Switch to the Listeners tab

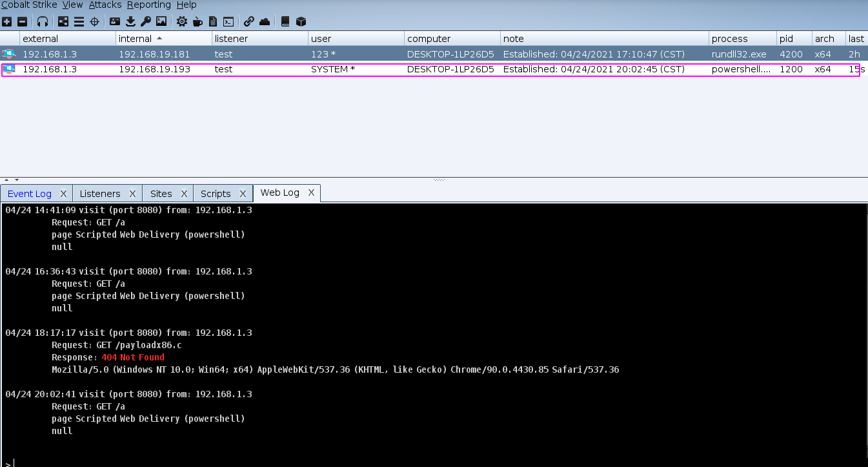pos(100,194)
